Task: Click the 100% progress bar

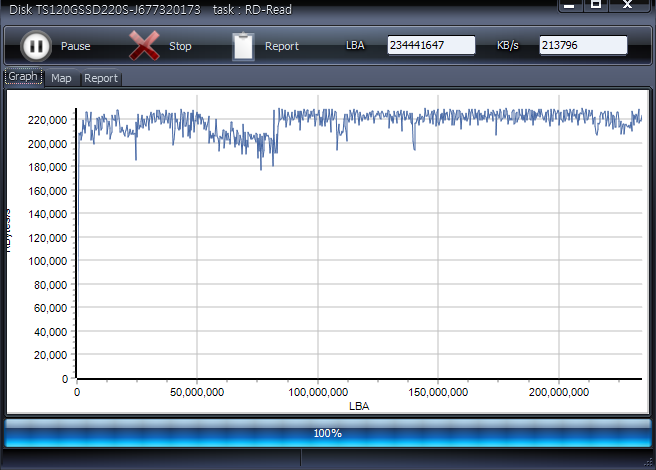Action: pos(327,433)
